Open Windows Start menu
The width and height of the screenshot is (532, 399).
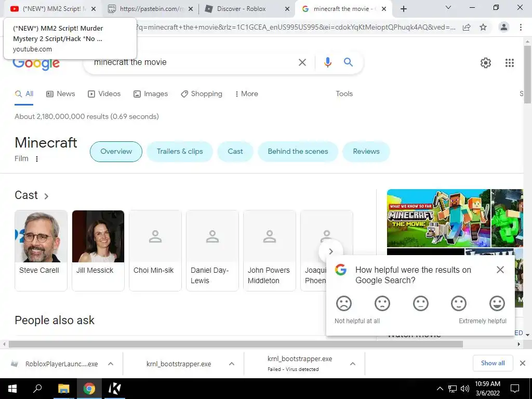pos(12,389)
